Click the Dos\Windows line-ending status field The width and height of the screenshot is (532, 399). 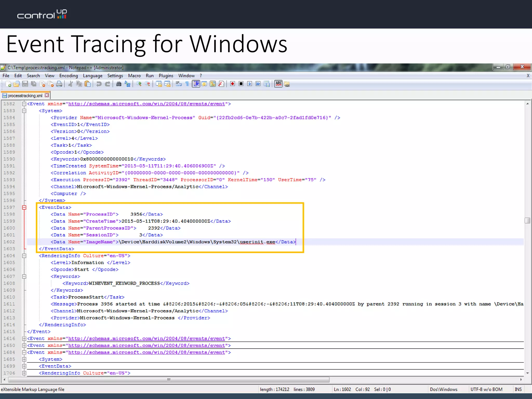point(444,389)
